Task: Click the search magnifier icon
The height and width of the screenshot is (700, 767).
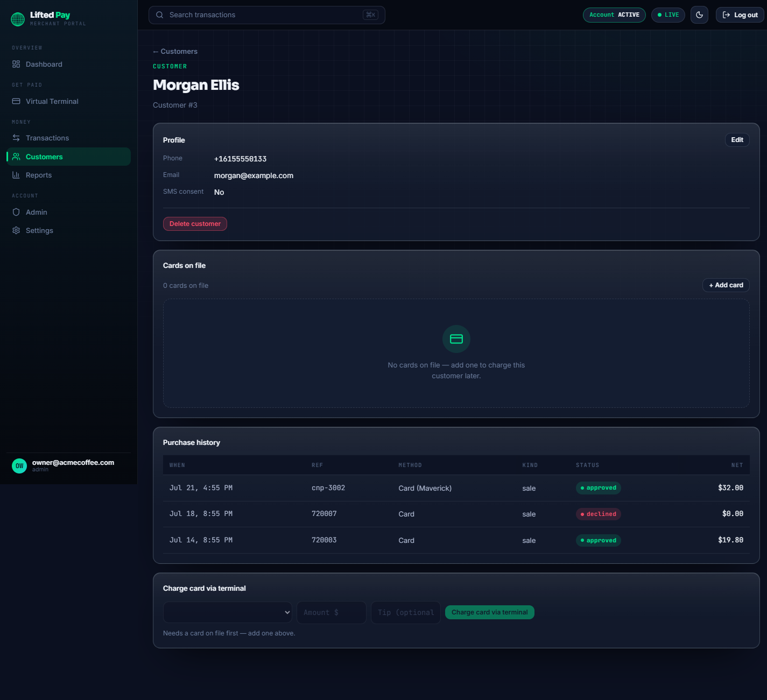Action: point(160,15)
